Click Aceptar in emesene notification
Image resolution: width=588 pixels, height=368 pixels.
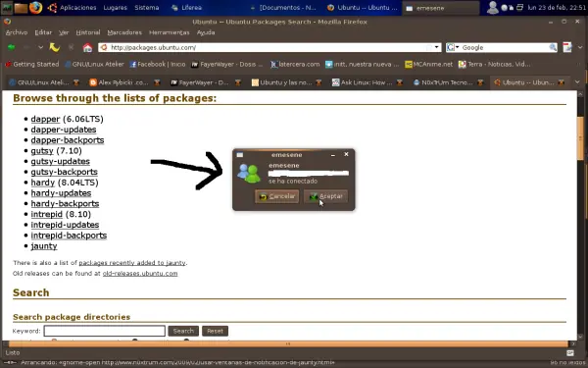point(325,196)
